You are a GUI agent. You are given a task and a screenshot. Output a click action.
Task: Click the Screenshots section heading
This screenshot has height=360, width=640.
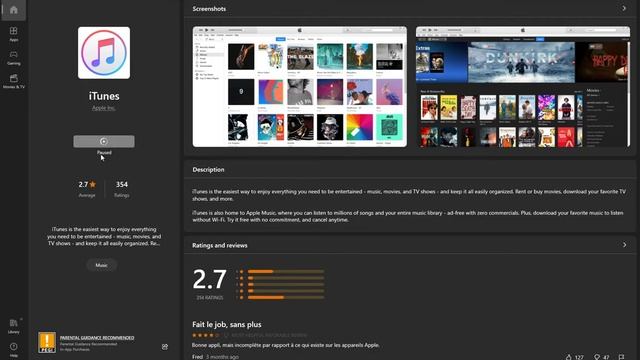(209, 9)
